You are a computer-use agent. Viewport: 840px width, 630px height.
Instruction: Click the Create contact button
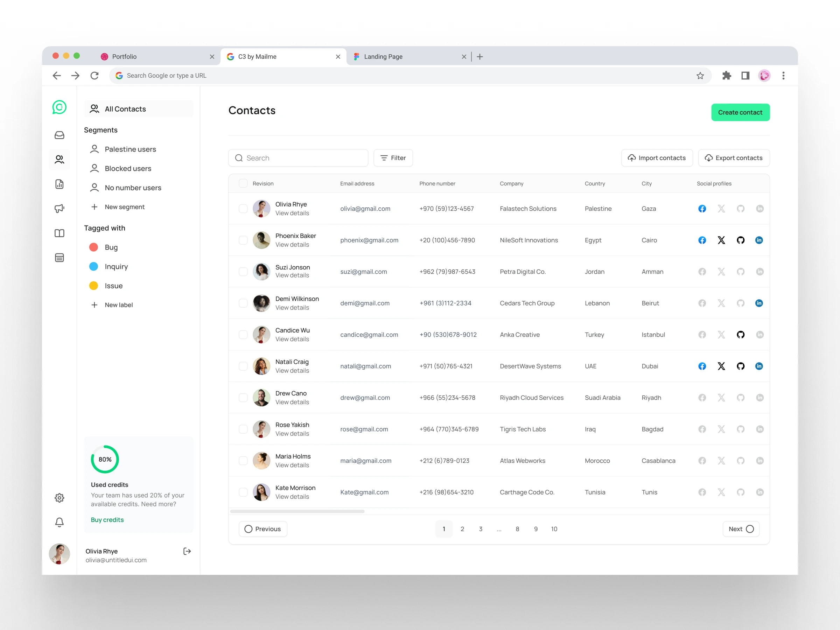point(740,112)
